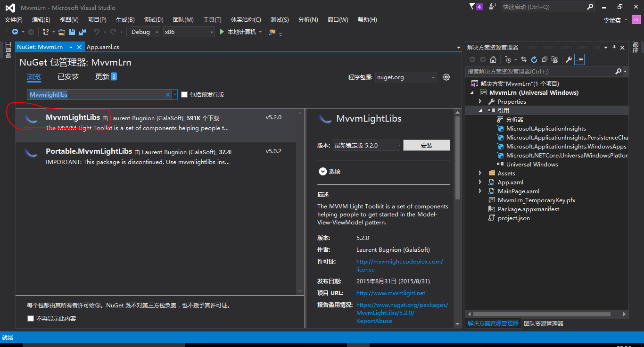Expand the Options section chevron
This screenshot has height=347, width=644.
point(322,172)
